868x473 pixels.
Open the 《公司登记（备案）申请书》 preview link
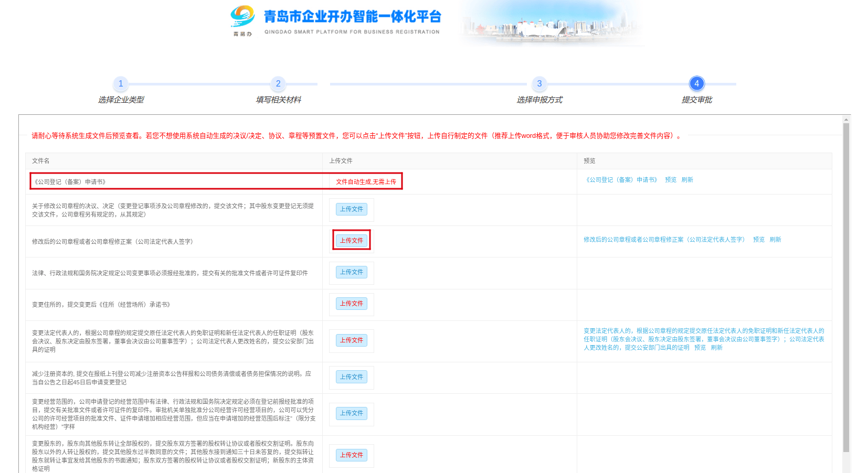(x=621, y=180)
